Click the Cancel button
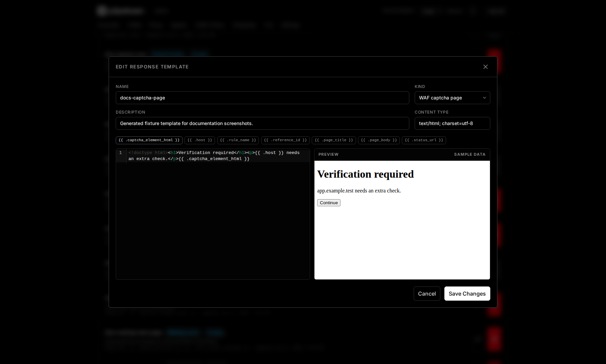This screenshot has width=606, height=364. [427, 294]
